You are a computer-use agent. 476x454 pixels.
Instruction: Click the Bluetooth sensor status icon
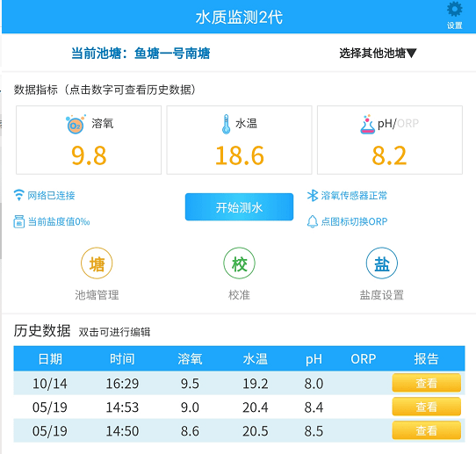coord(313,196)
